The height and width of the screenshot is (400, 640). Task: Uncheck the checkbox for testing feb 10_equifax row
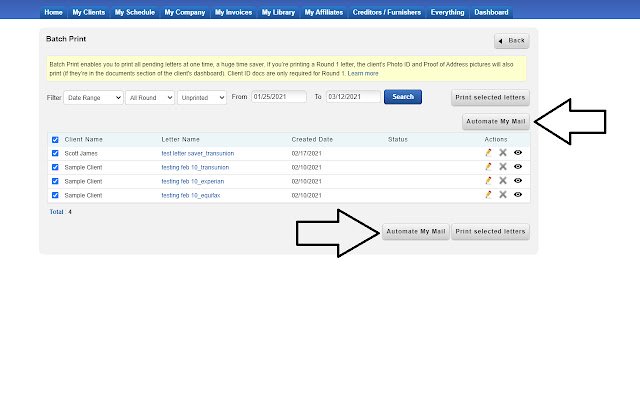(x=55, y=195)
